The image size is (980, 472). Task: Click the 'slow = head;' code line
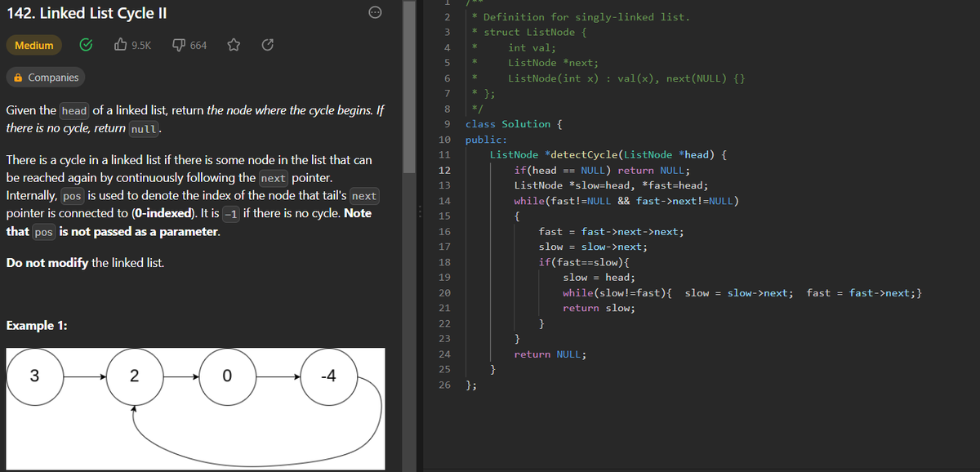(x=599, y=277)
